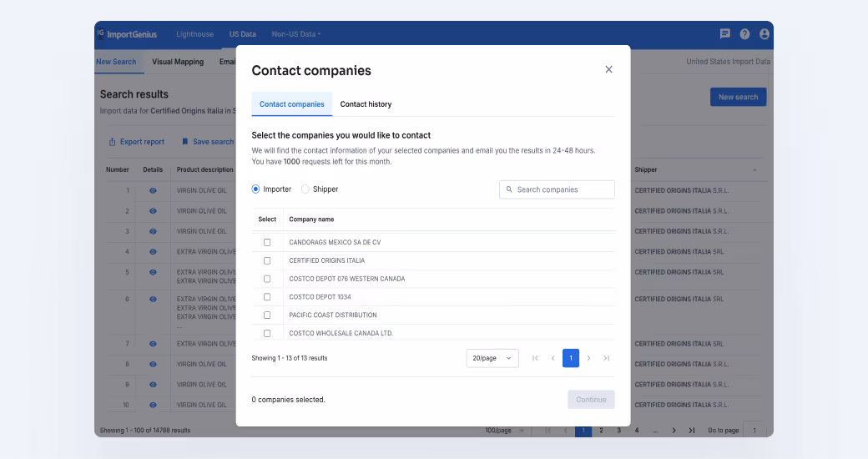This screenshot has width=868, height=459.
Task: View details eye icon for row 1
Action: pos(153,190)
